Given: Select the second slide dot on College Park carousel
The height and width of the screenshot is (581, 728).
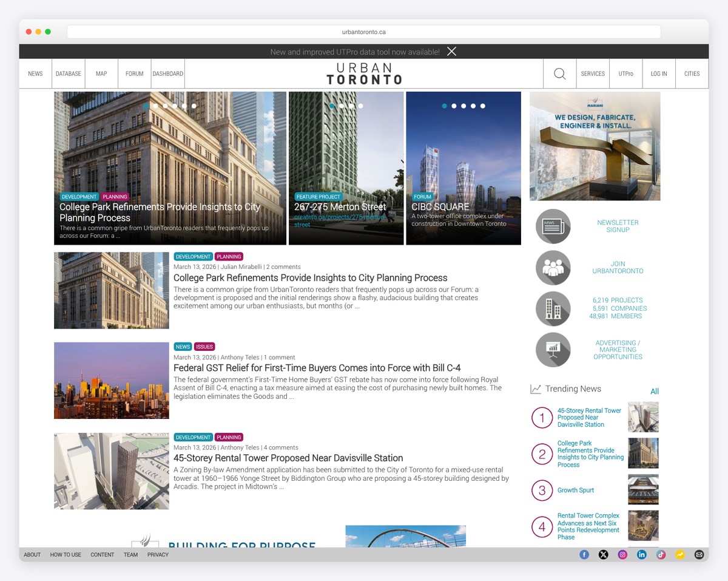Looking at the screenshot, I should (x=155, y=106).
